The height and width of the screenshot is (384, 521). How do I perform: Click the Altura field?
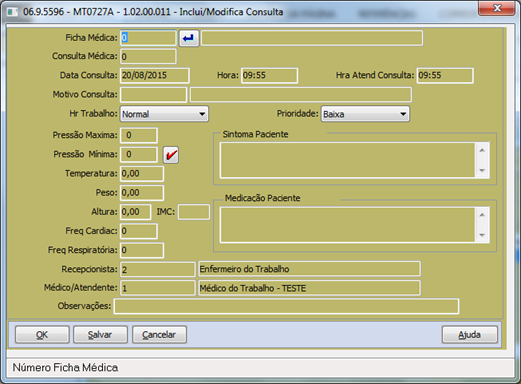136,212
